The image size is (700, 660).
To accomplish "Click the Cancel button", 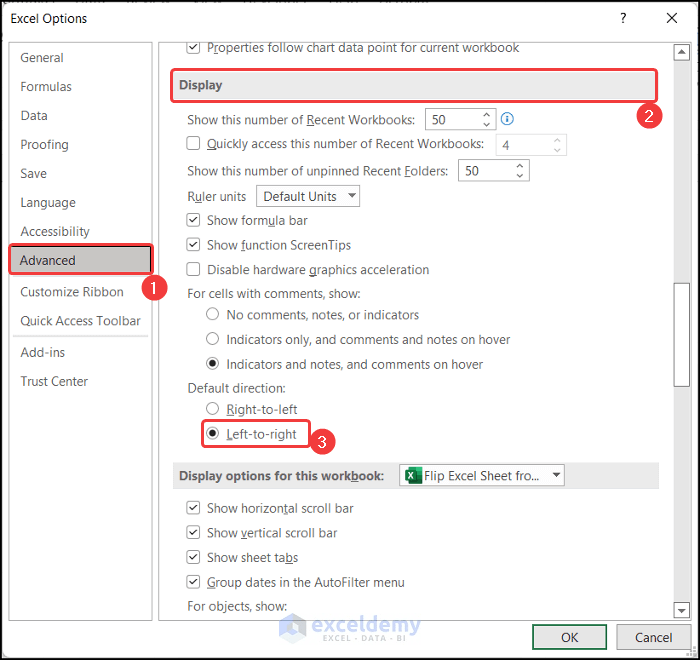I will (x=654, y=637).
